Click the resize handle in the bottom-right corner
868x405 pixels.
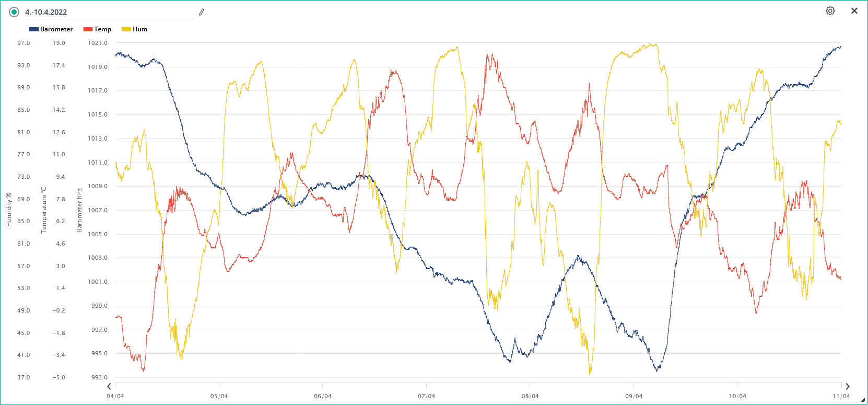tap(863, 400)
